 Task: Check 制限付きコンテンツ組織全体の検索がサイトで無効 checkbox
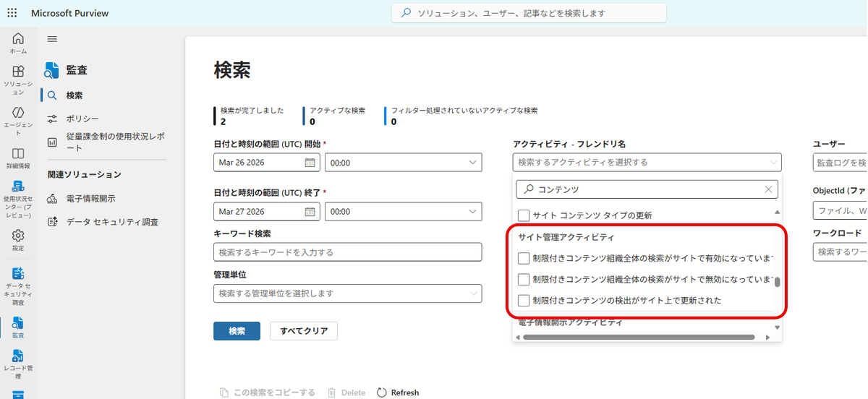coord(524,279)
